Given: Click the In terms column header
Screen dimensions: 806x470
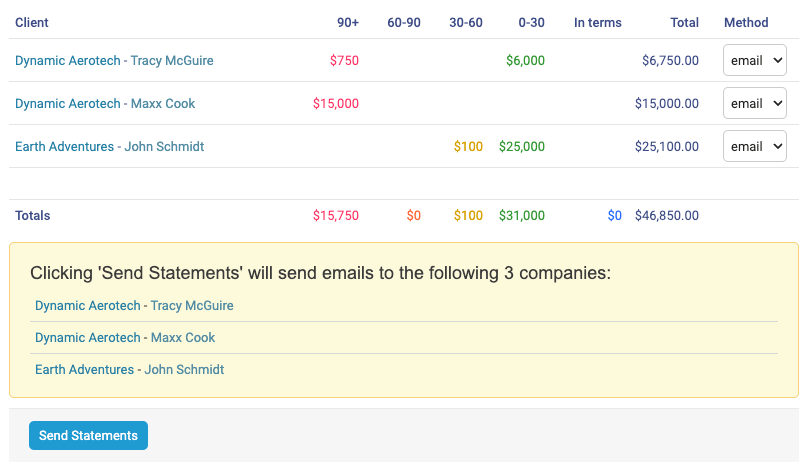Looking at the screenshot, I should (x=597, y=23).
